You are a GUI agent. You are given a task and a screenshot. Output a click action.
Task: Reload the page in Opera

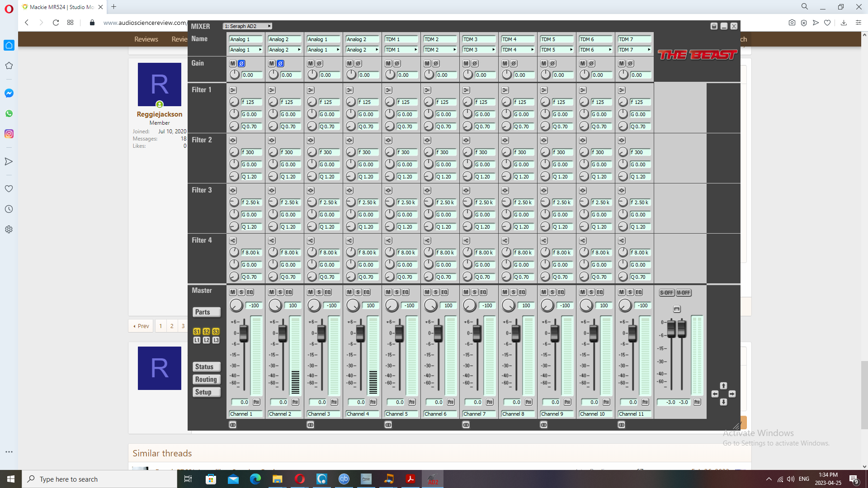(56, 23)
